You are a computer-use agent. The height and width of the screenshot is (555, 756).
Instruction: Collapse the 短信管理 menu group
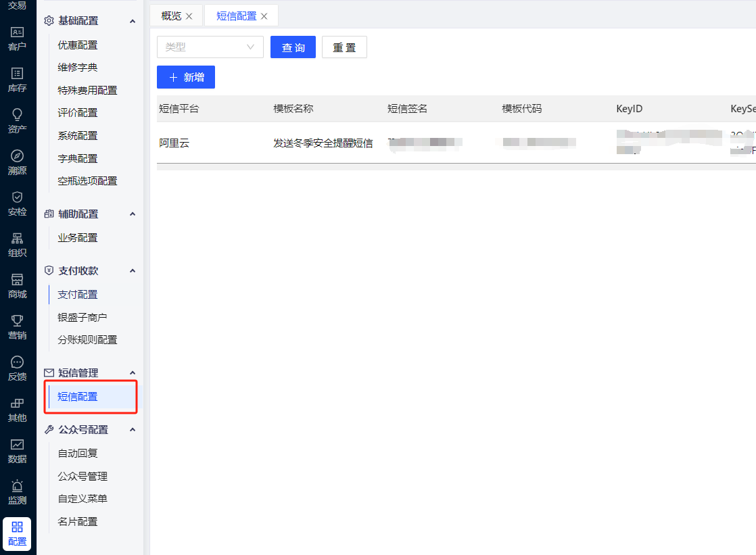tap(133, 373)
